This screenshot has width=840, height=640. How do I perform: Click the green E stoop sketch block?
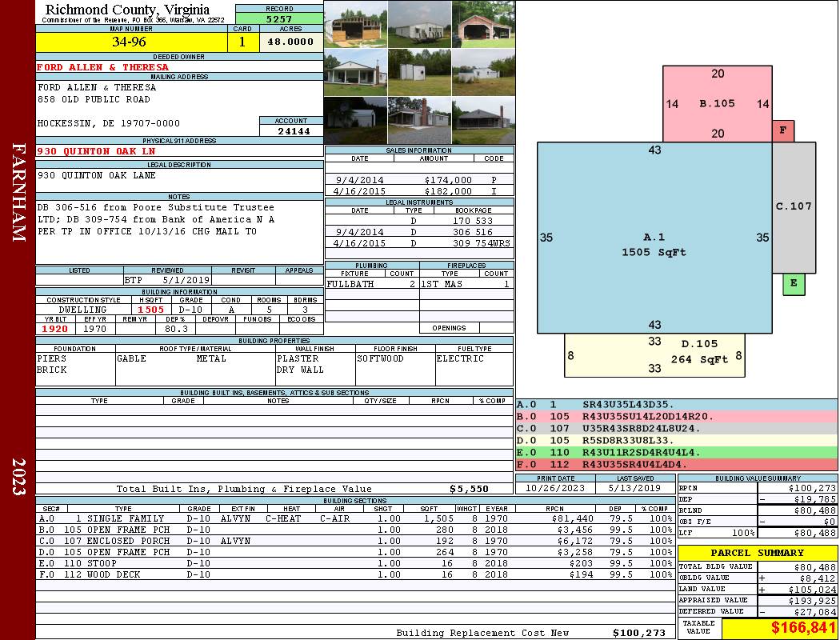[794, 284]
